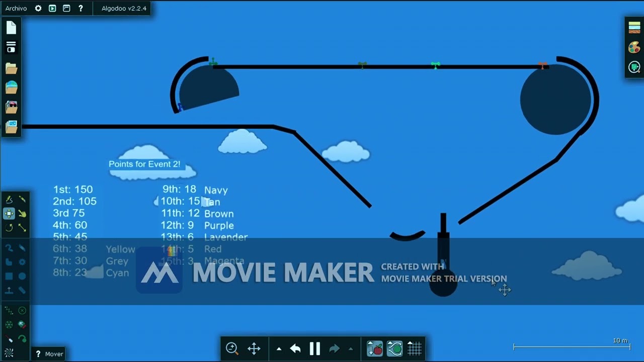Redo the last undone action

pos(335,348)
